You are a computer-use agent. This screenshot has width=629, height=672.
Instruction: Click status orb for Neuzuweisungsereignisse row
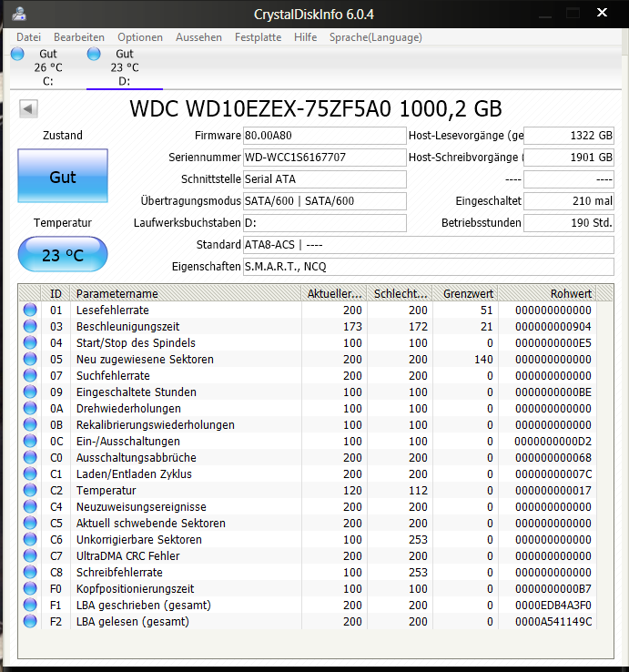click(x=30, y=506)
